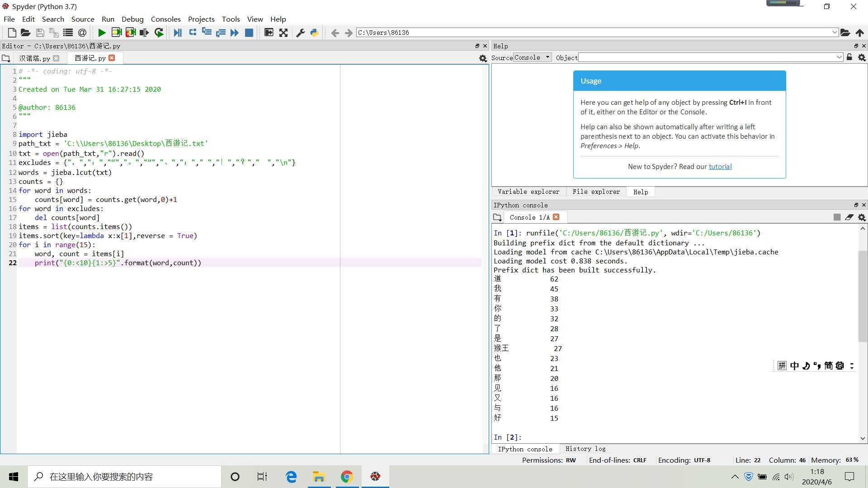Image resolution: width=868 pixels, height=488 pixels.
Task: Close the 西游记.py tab
Action: [x=112, y=58]
